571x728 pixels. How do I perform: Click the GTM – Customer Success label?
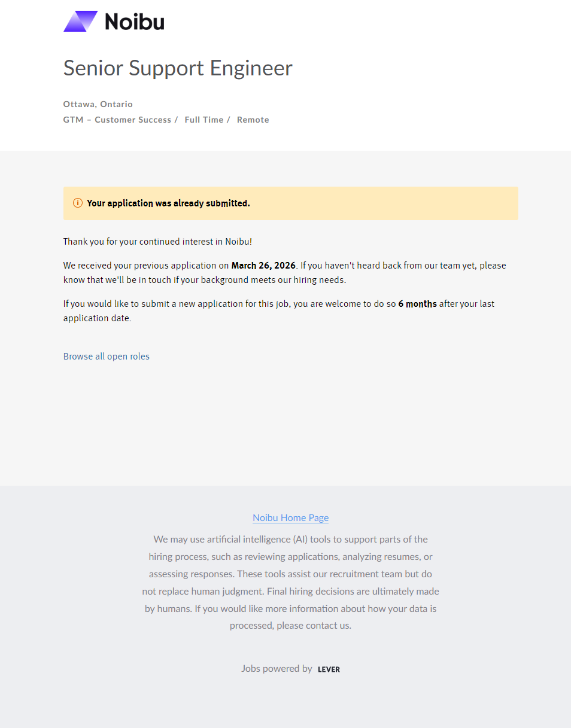[x=117, y=120]
